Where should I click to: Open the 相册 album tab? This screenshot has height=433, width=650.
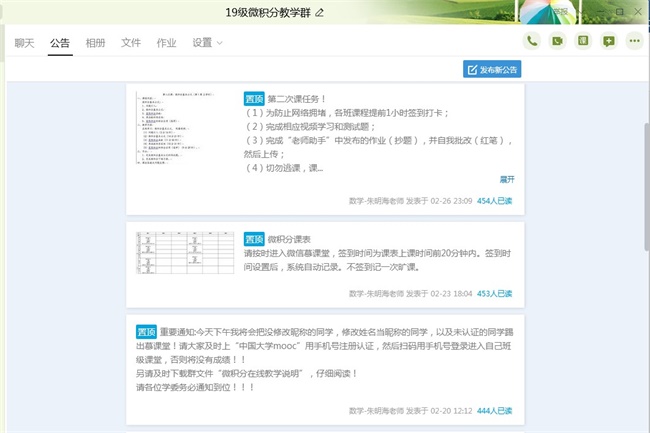(x=95, y=43)
